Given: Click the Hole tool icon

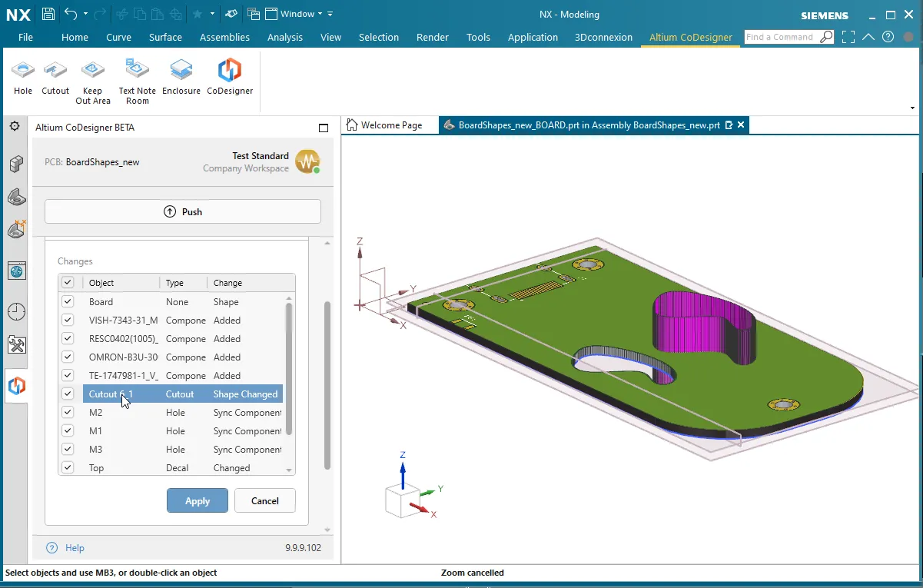Looking at the screenshot, I should 23,71.
